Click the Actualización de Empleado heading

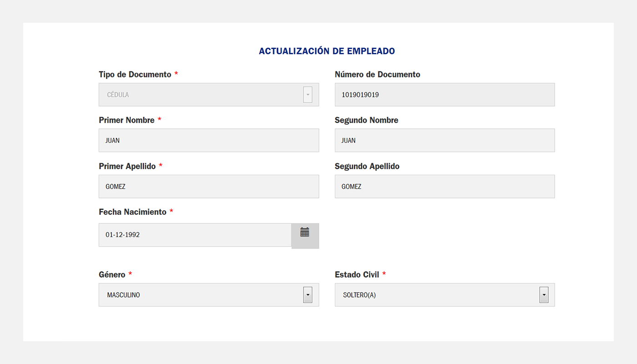click(x=327, y=51)
